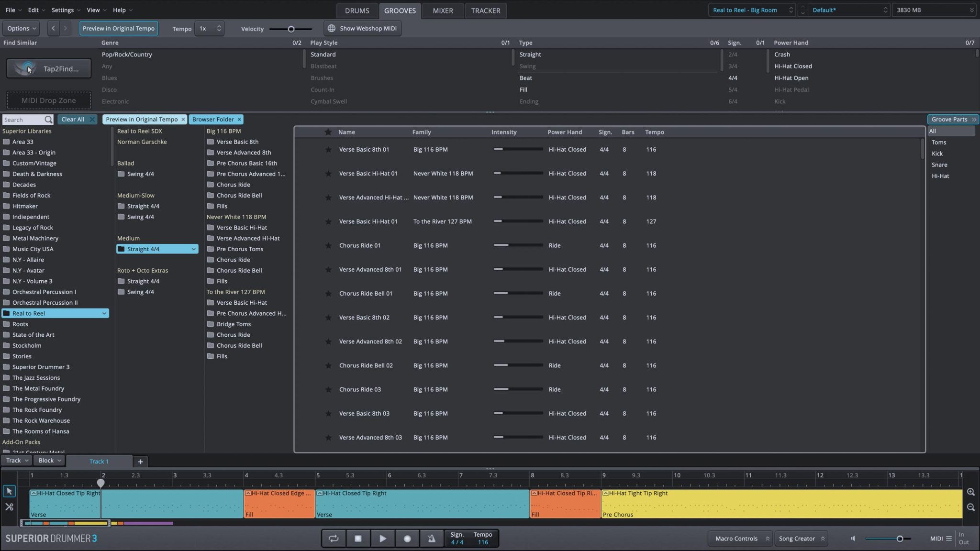The image size is (980, 551).
Task: Go back with the previous arrow
Action: [53, 28]
